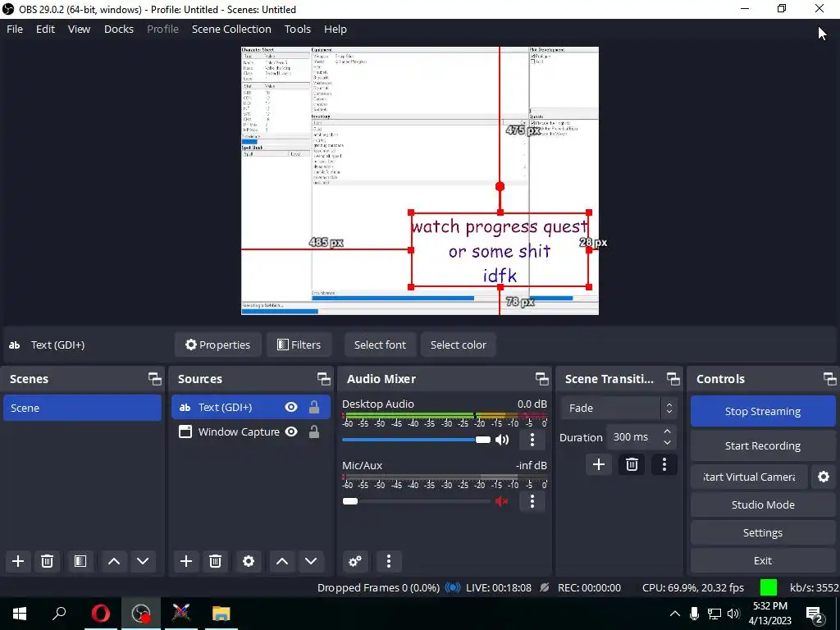Open notification center in system tray
The width and height of the screenshot is (840, 630).
point(814,614)
